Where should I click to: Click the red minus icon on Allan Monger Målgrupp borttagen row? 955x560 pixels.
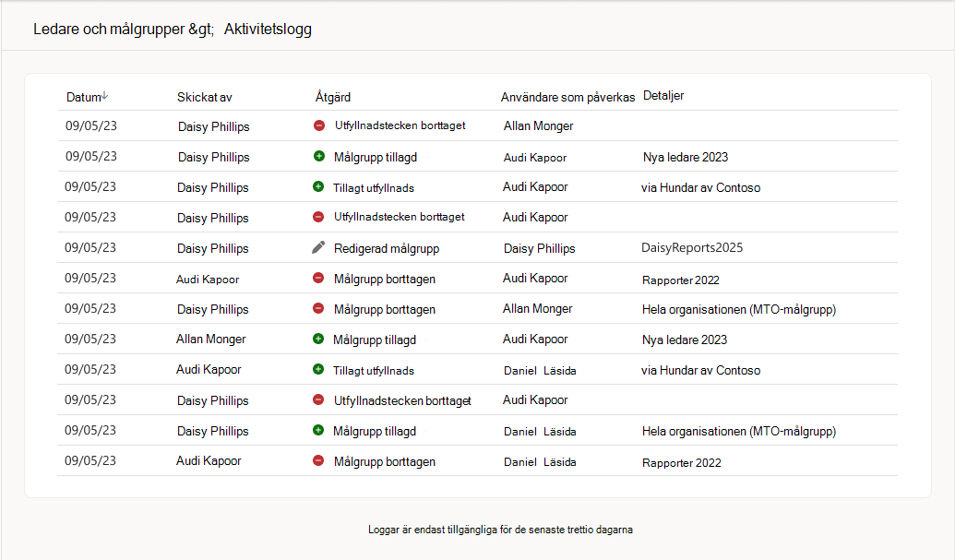[x=318, y=308]
